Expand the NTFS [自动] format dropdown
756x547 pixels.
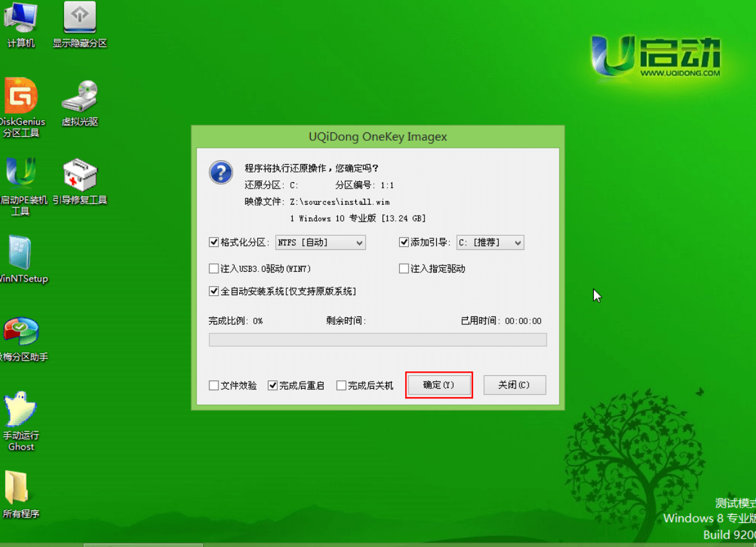point(320,242)
